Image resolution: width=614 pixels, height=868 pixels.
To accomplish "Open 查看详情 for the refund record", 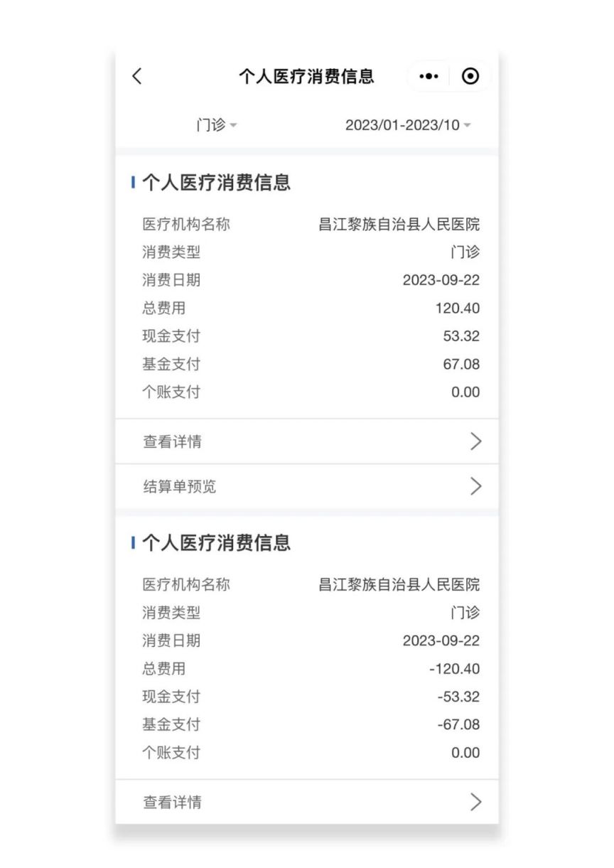I will pyautogui.click(x=307, y=803).
